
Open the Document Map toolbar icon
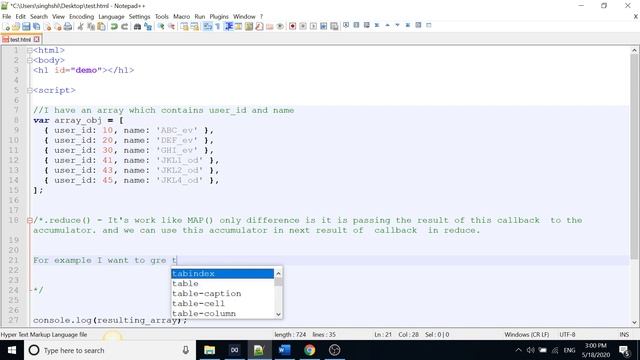point(249,27)
